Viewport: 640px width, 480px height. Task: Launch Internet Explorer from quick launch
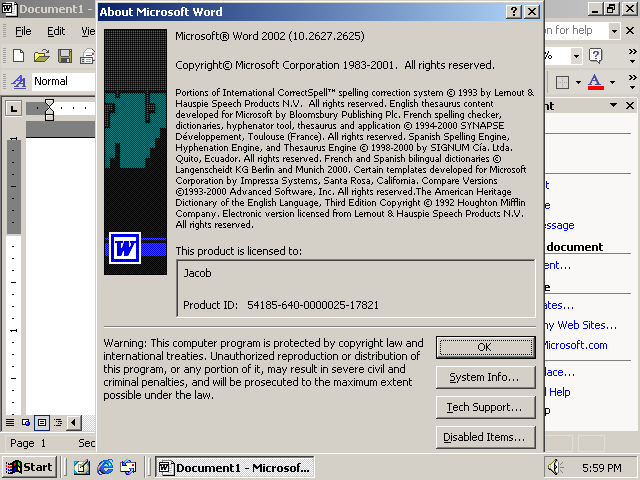[105, 467]
